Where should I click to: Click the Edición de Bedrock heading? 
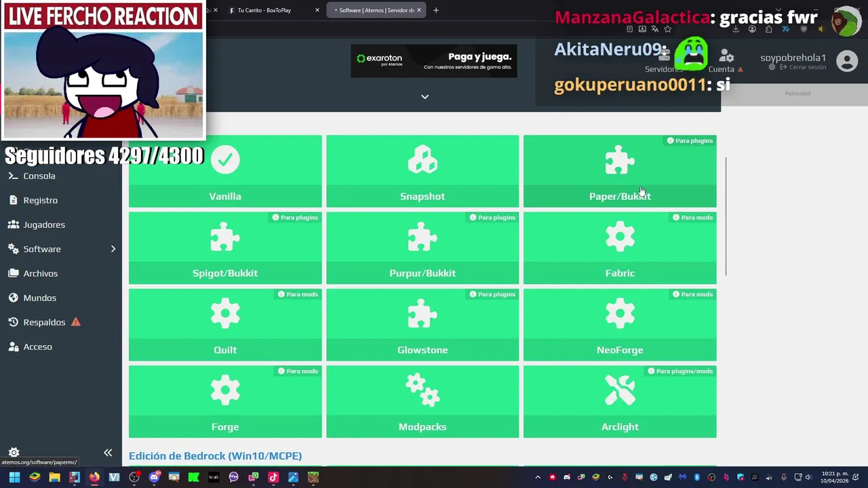[x=215, y=456]
